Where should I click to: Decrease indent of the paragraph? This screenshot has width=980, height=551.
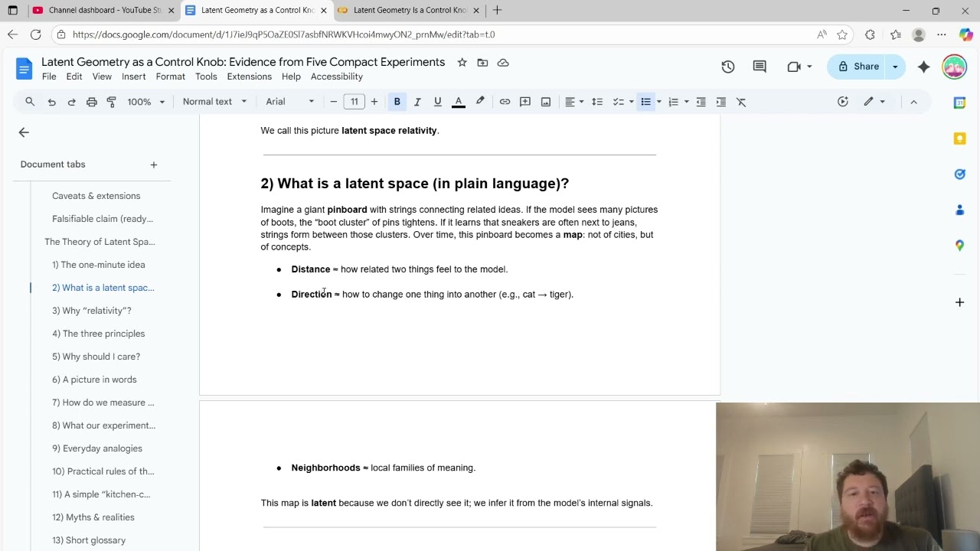(701, 102)
